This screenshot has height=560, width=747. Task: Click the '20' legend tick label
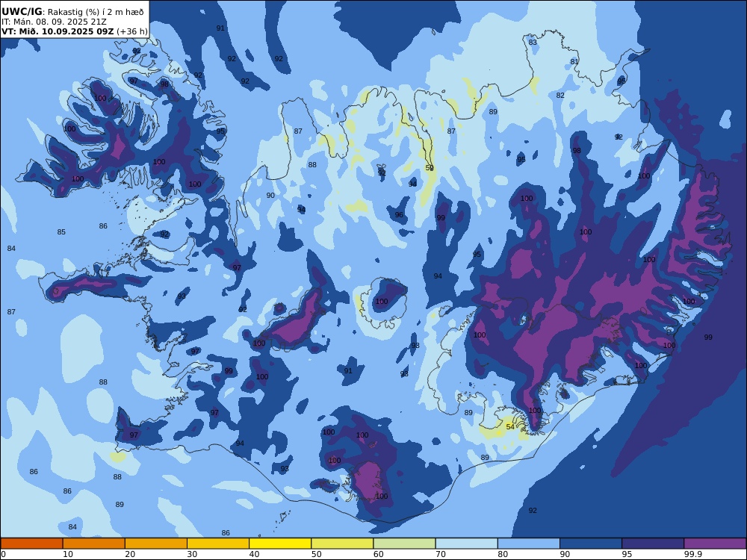point(130,554)
